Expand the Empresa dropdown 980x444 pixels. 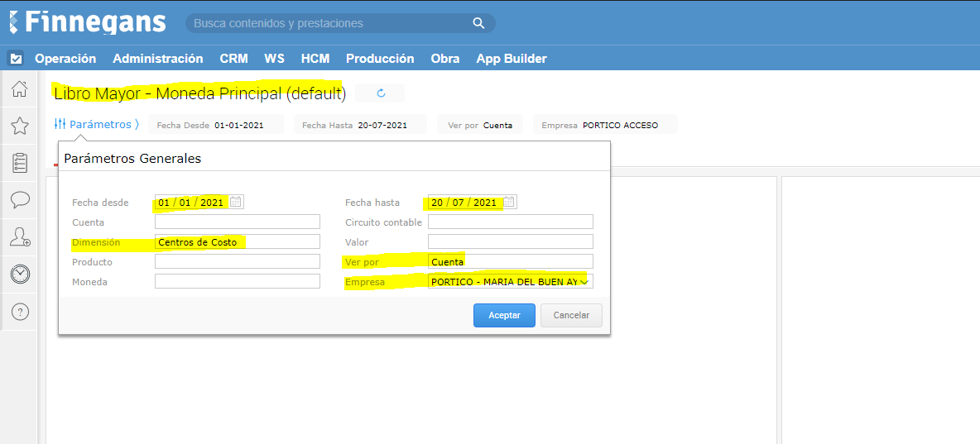585,282
